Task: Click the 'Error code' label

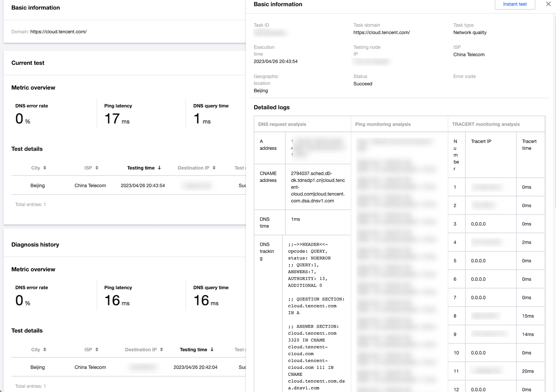Action: [x=464, y=77]
